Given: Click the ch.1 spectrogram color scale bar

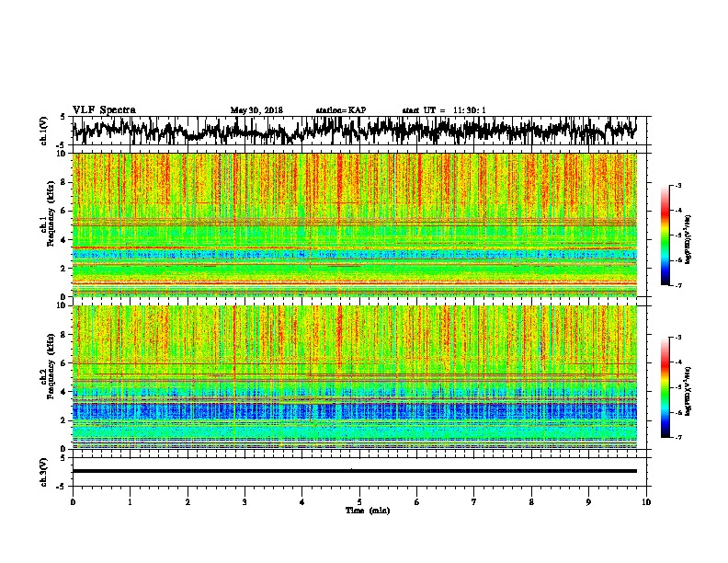Looking at the screenshot, I should (665, 236).
